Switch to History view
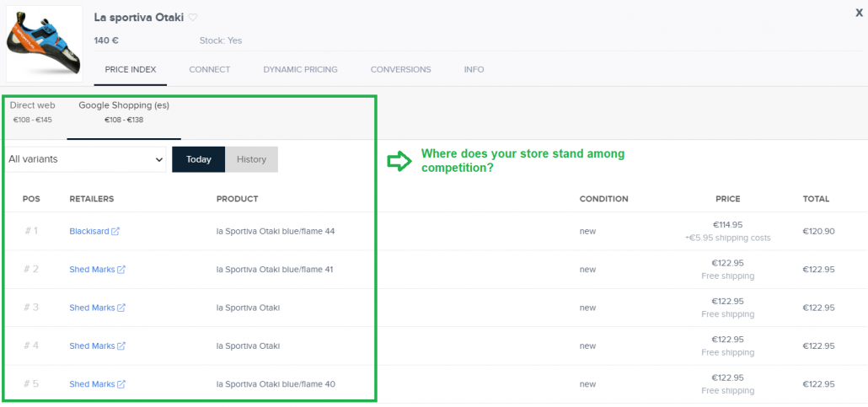This screenshot has height=407, width=868. pos(251,159)
